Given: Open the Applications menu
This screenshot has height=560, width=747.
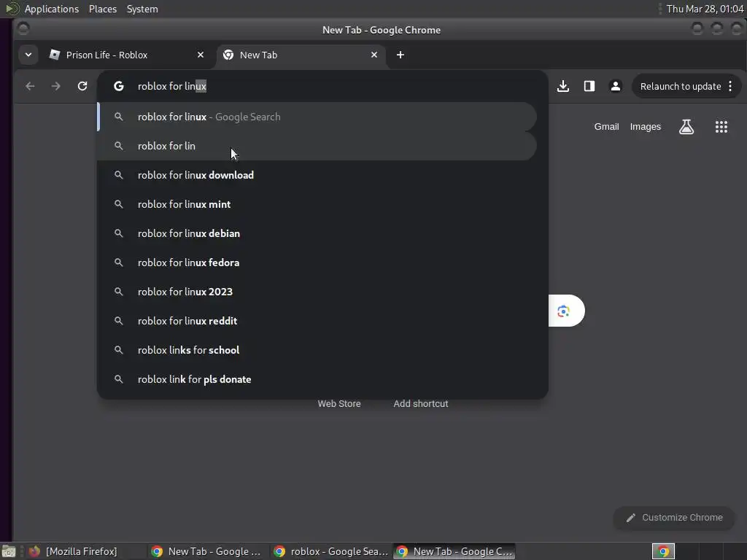Looking at the screenshot, I should tap(52, 9).
